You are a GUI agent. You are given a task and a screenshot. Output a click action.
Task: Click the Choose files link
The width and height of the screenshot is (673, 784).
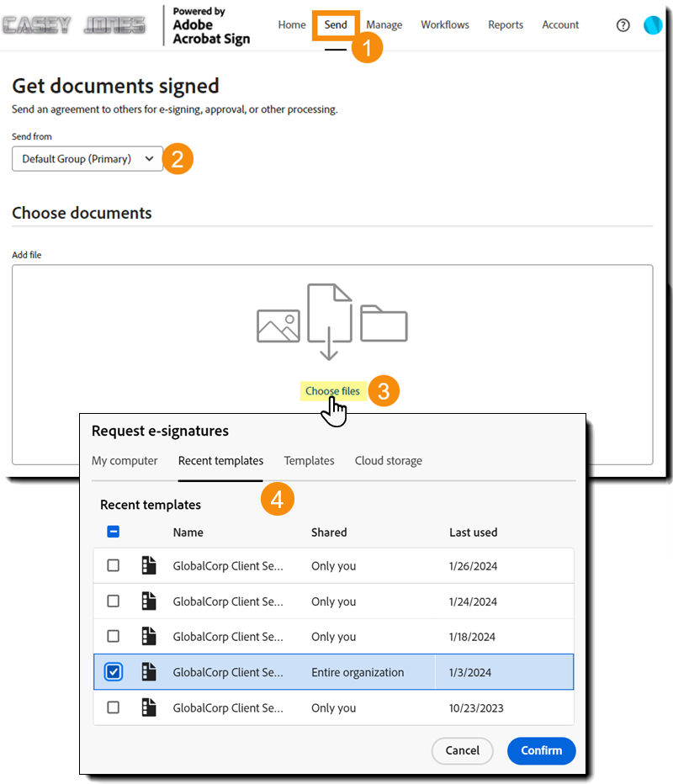[332, 391]
